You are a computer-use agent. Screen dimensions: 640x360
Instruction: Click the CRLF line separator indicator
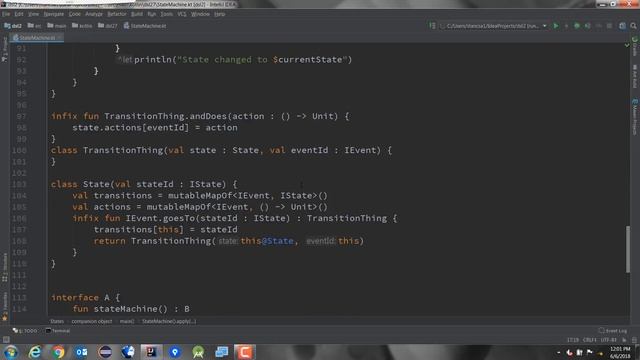pyautogui.click(x=590, y=340)
